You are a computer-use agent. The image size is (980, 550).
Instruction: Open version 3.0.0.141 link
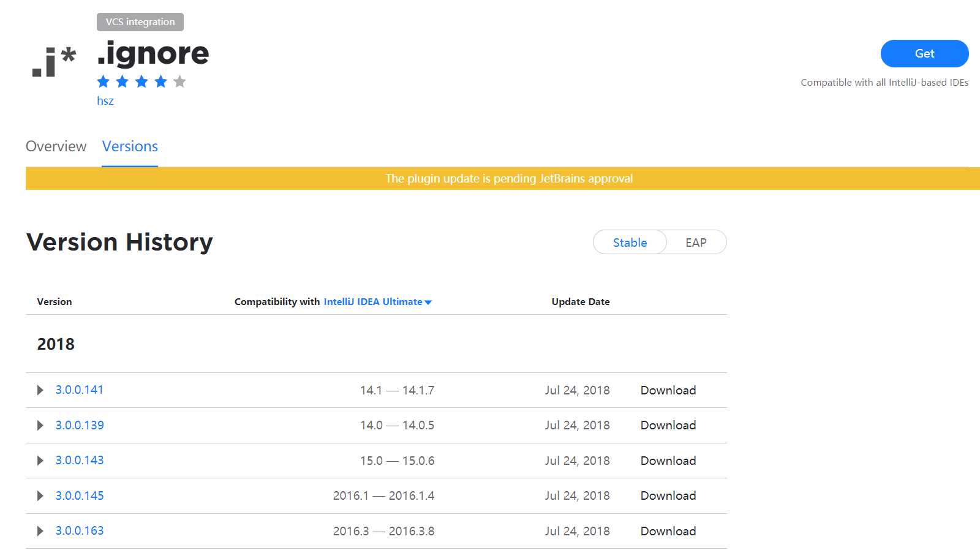(x=80, y=390)
